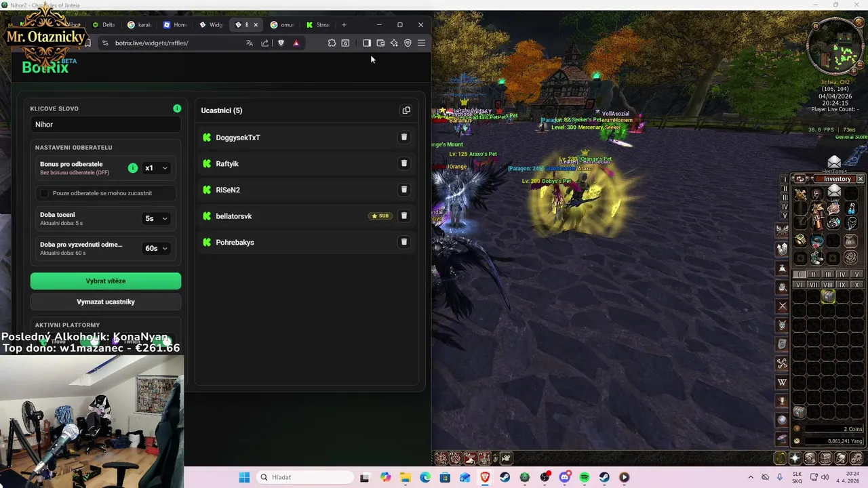Open the browser hamburger menu
This screenshot has height=488, width=868.
(x=421, y=43)
